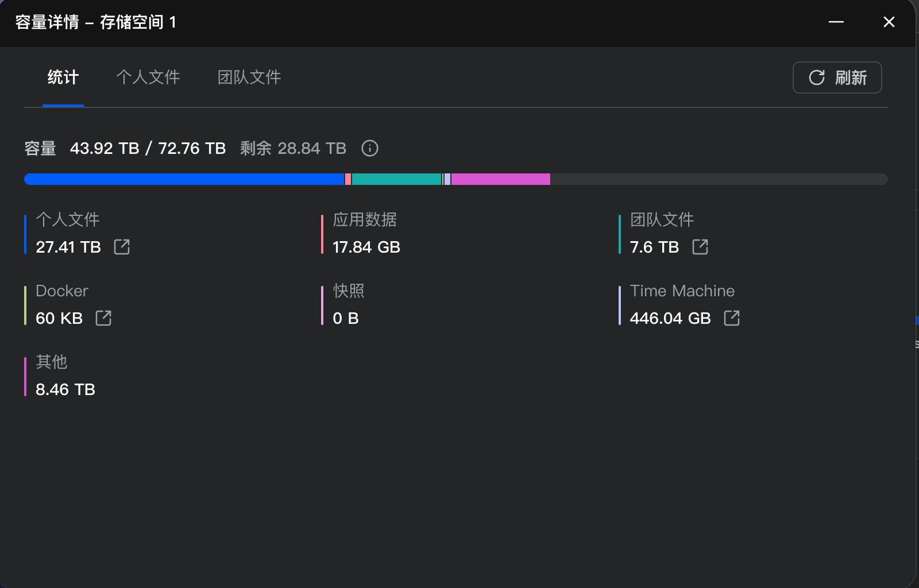Click the green indicator beside Docker
This screenshot has height=588, width=919.
[x=25, y=304]
